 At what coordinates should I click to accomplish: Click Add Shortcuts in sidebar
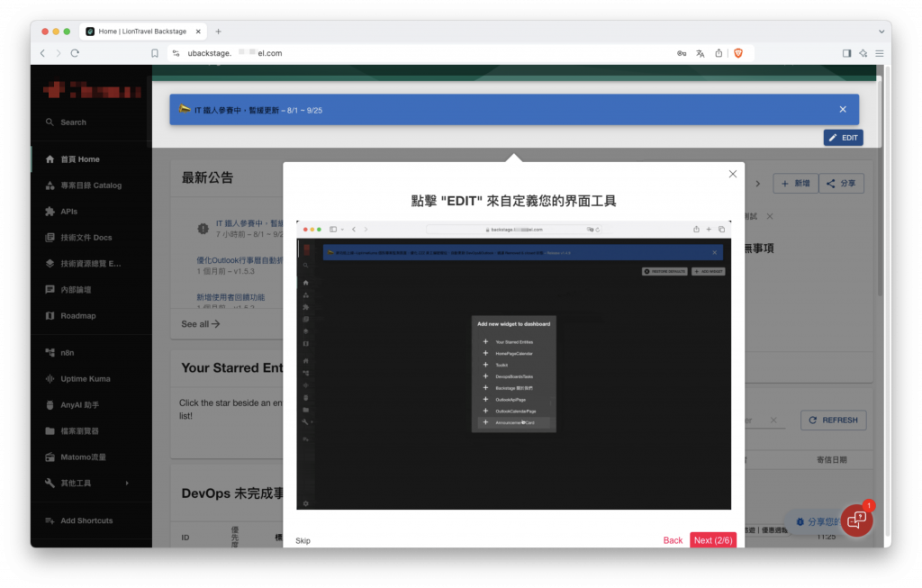86,521
